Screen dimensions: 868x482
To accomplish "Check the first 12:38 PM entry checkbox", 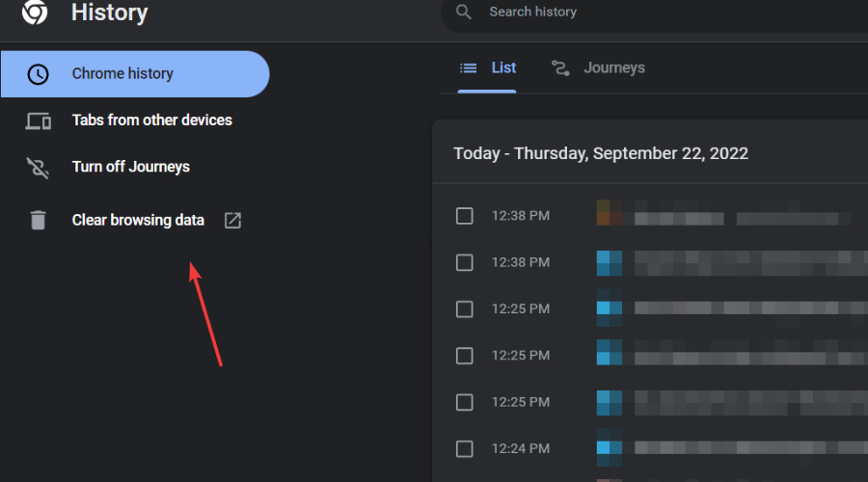I will [x=465, y=216].
